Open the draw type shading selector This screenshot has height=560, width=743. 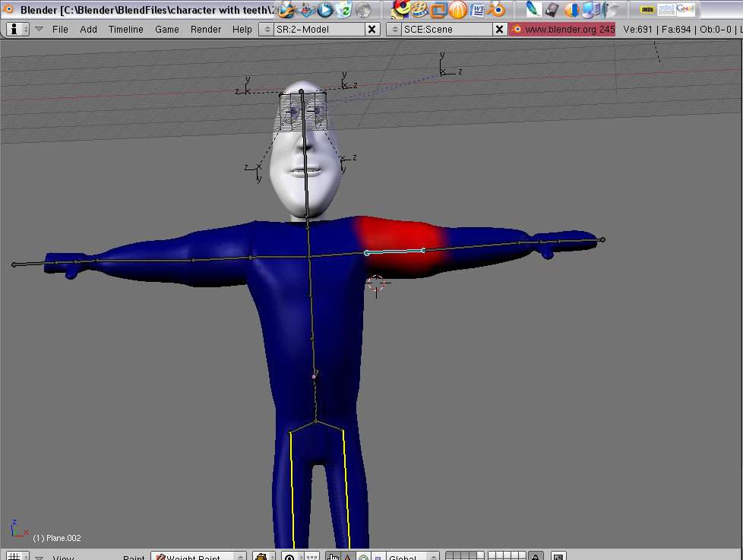tap(264, 557)
